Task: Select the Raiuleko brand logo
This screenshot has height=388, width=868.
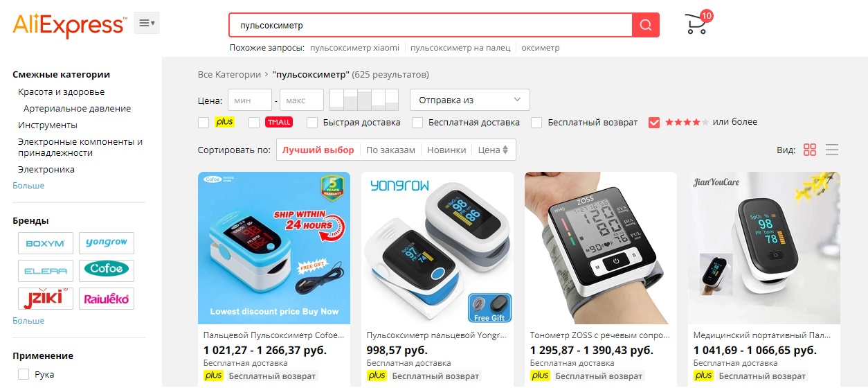Action: (x=107, y=298)
